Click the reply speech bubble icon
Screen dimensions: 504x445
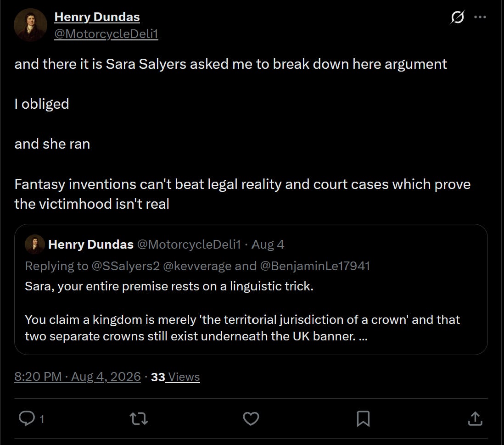(27, 418)
